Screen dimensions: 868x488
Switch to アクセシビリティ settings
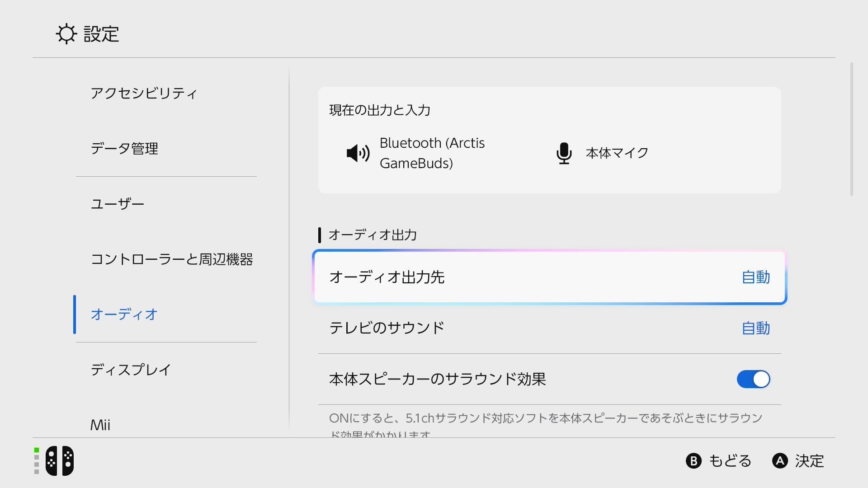click(144, 94)
